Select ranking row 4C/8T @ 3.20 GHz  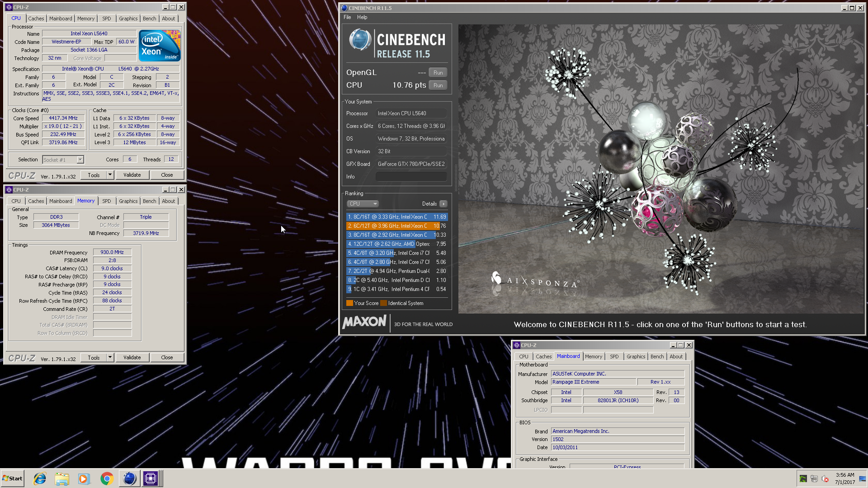(397, 253)
